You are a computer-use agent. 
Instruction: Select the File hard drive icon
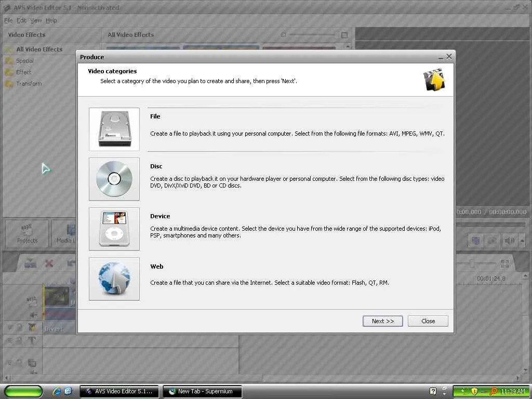point(114,129)
